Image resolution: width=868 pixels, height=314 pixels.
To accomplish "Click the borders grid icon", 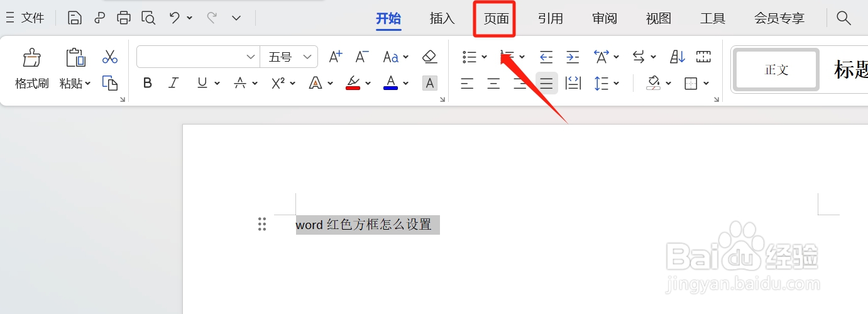I will [x=691, y=82].
